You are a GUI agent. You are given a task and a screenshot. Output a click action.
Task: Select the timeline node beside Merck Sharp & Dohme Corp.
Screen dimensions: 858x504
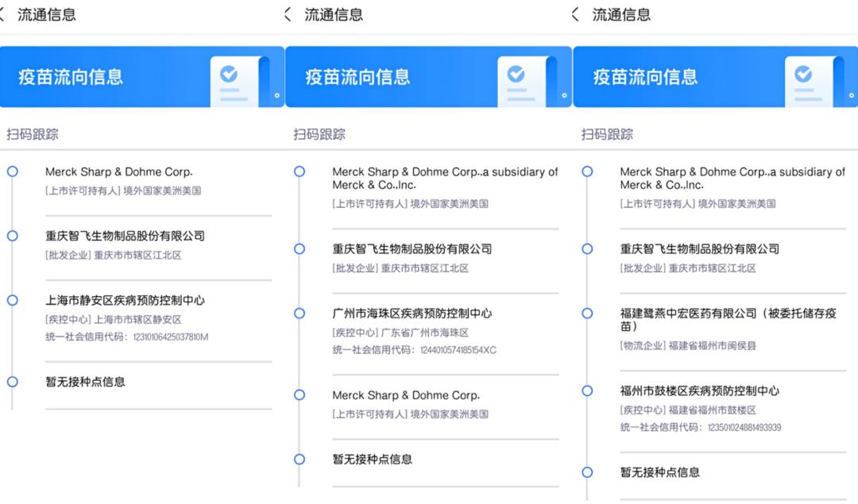[x=12, y=171]
